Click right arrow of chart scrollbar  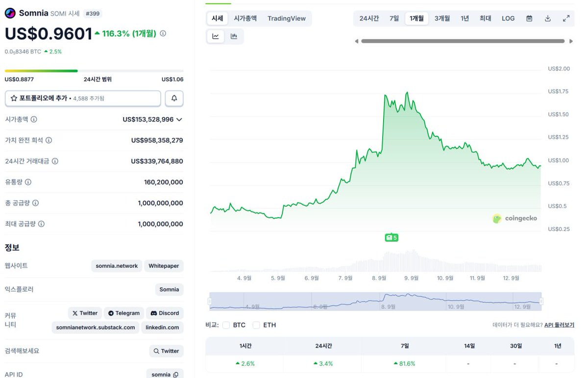point(571,42)
